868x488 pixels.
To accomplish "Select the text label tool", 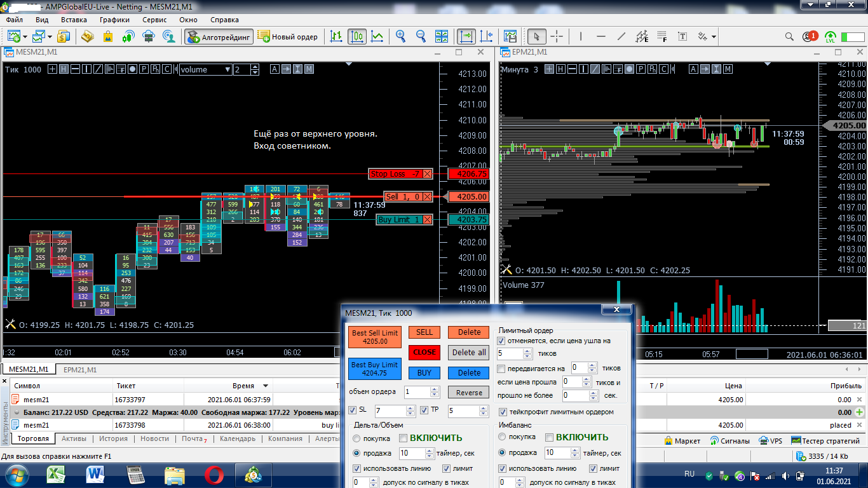I will click(682, 37).
